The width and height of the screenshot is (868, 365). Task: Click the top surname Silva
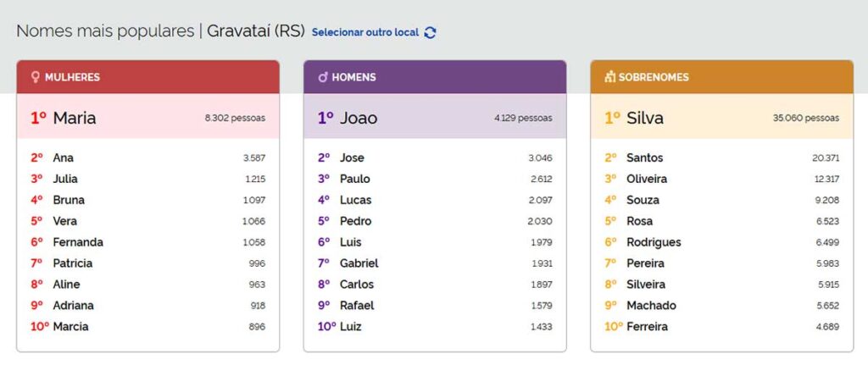tap(644, 118)
